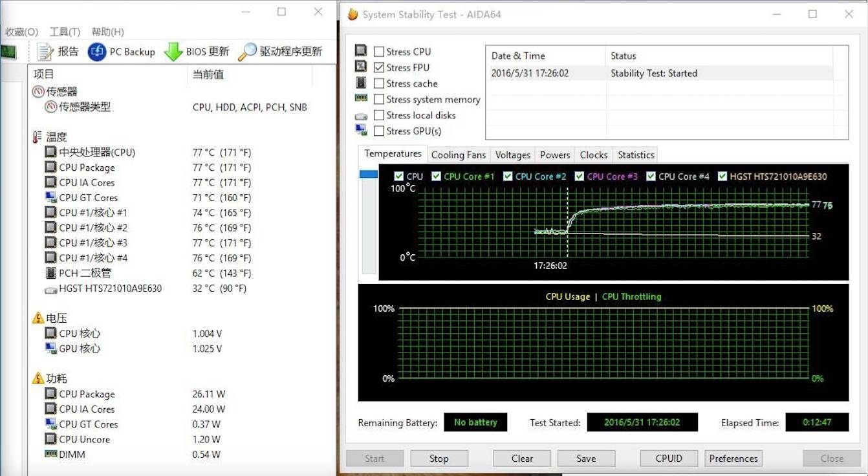This screenshot has width=868, height=476.
Task: Click the driver update magnifier icon
Action: (247, 52)
